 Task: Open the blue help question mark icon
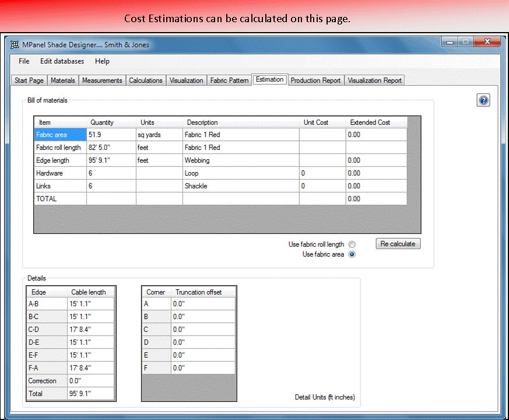(x=483, y=100)
